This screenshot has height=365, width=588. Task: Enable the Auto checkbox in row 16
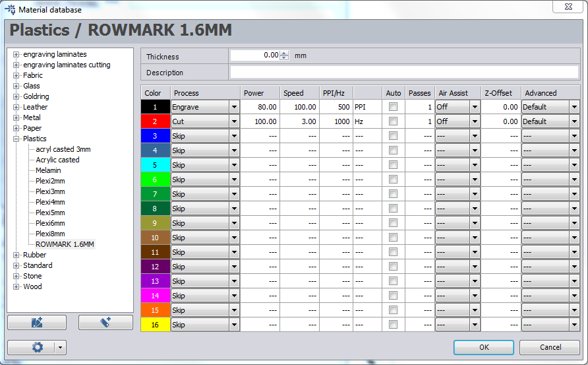point(393,325)
